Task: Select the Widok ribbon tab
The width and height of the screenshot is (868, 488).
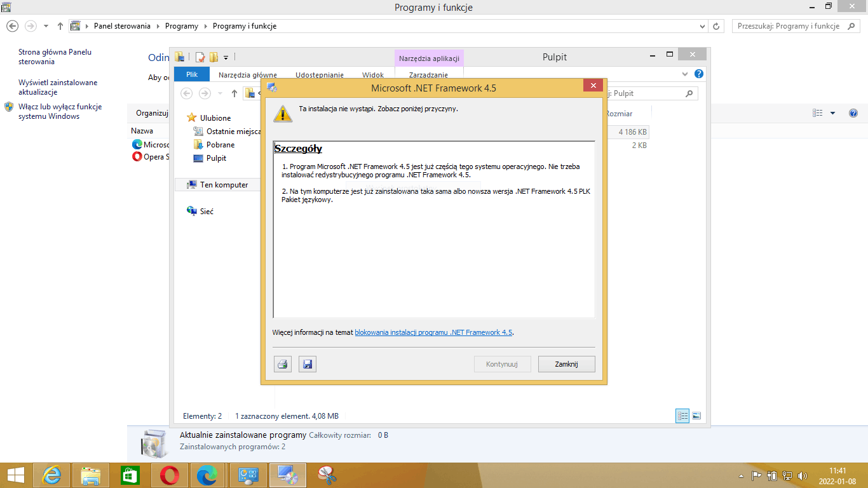Action: 373,74
